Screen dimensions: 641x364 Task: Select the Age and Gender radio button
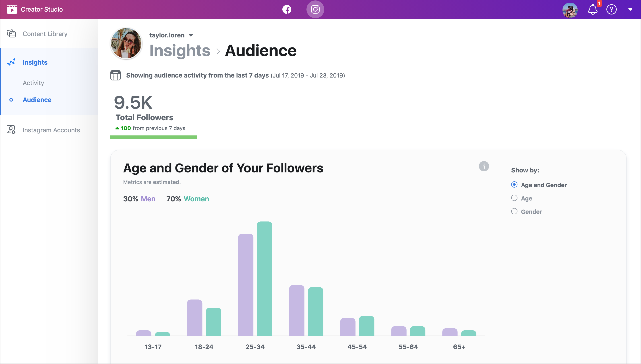click(514, 185)
